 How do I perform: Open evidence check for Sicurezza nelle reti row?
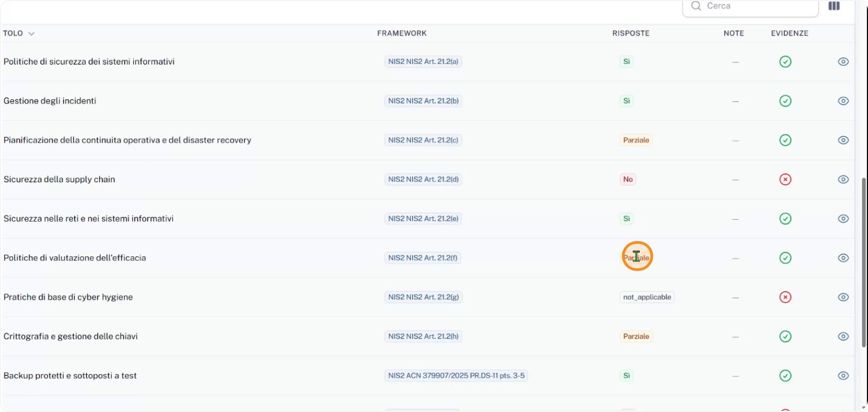tap(785, 218)
